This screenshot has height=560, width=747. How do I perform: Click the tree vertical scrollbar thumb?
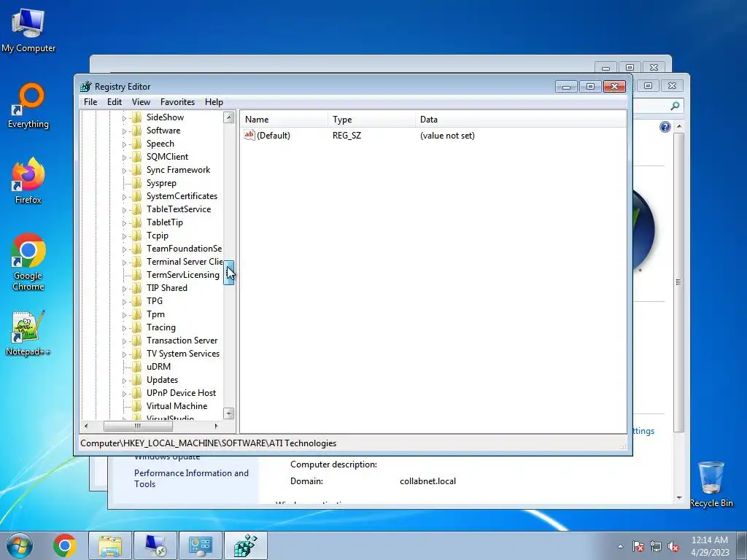coord(228,273)
